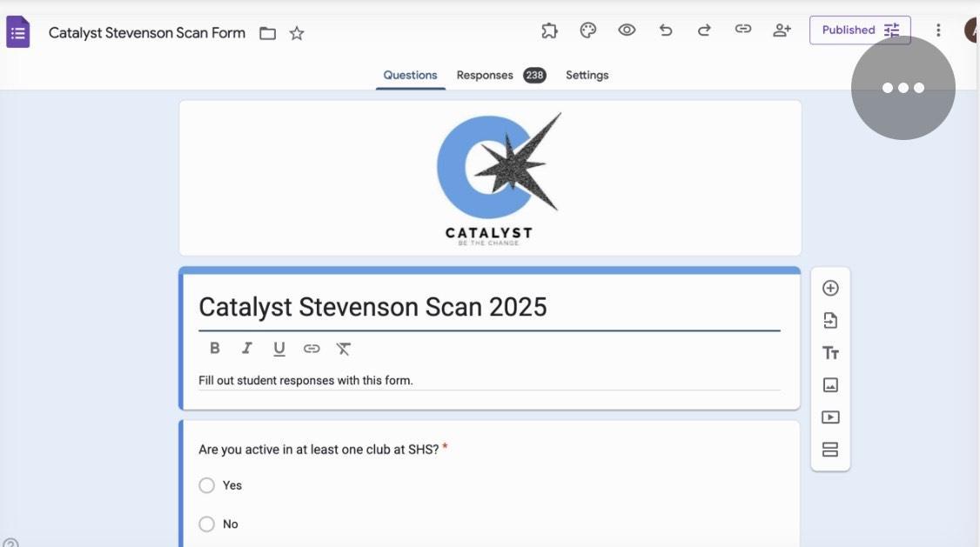Open the help question mark icon

(x=10, y=544)
